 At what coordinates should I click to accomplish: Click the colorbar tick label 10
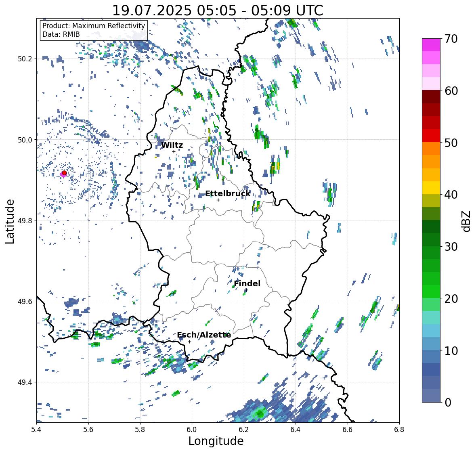click(451, 350)
